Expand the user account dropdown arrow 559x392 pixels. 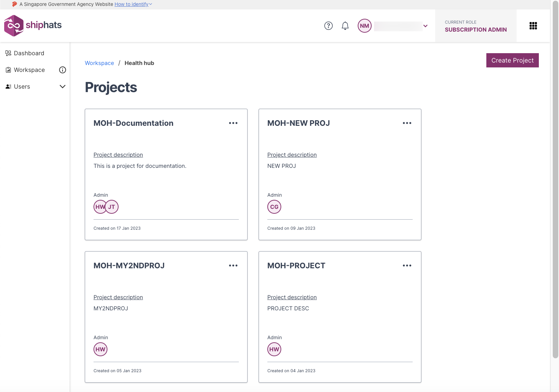pos(426,26)
